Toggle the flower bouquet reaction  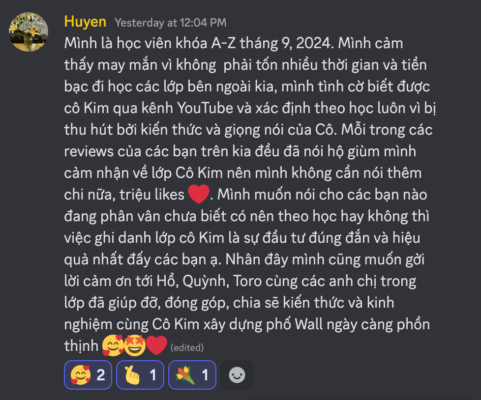[192, 375]
